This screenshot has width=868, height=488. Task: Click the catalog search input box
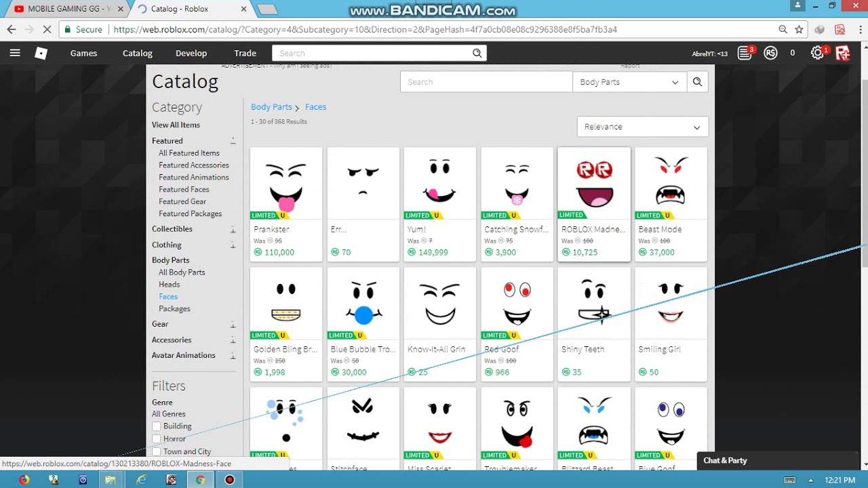[x=486, y=82]
